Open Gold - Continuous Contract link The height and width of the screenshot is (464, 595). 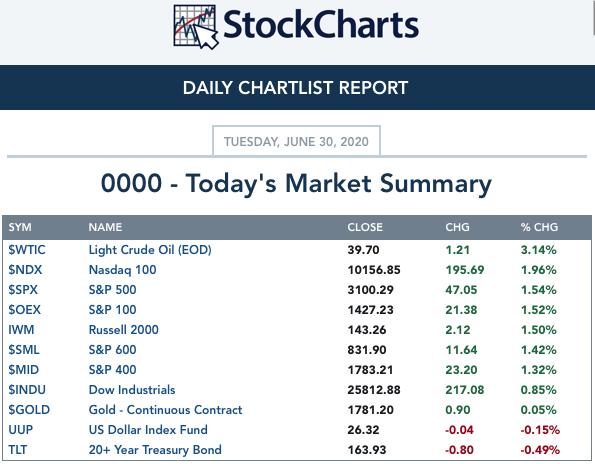[x=165, y=410]
